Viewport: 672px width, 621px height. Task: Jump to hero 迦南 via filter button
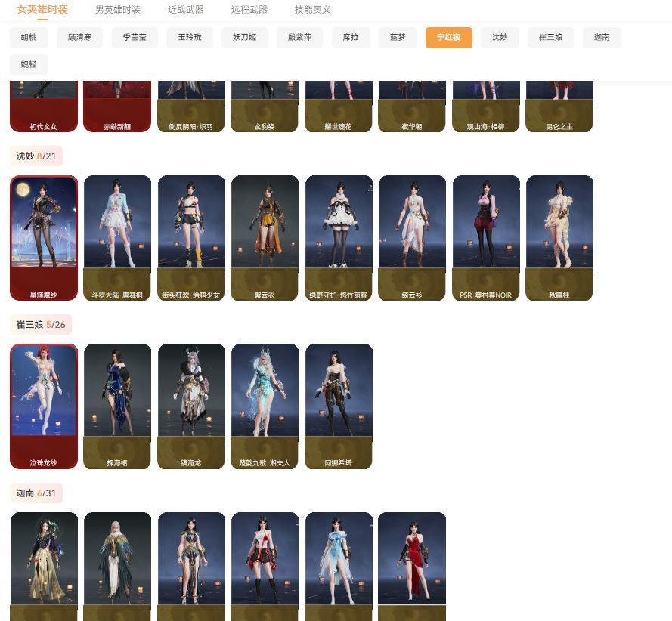[x=602, y=37]
